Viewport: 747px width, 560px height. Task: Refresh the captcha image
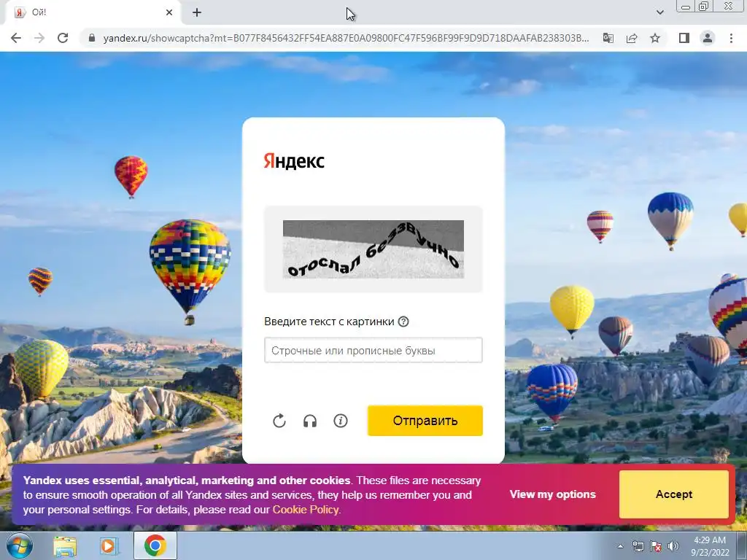coord(279,421)
